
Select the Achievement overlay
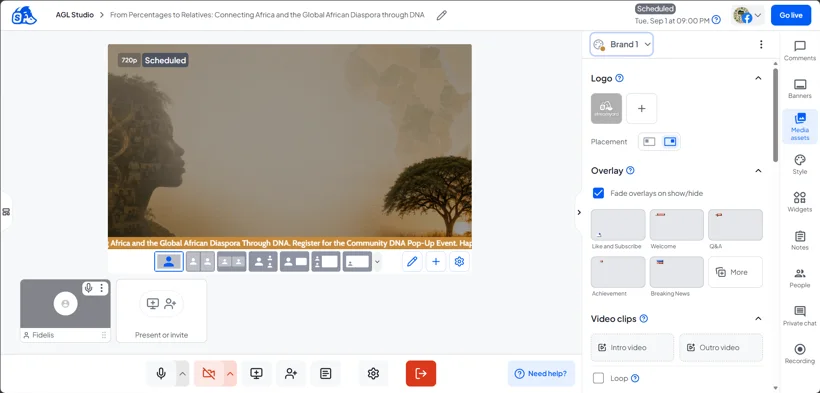point(618,272)
